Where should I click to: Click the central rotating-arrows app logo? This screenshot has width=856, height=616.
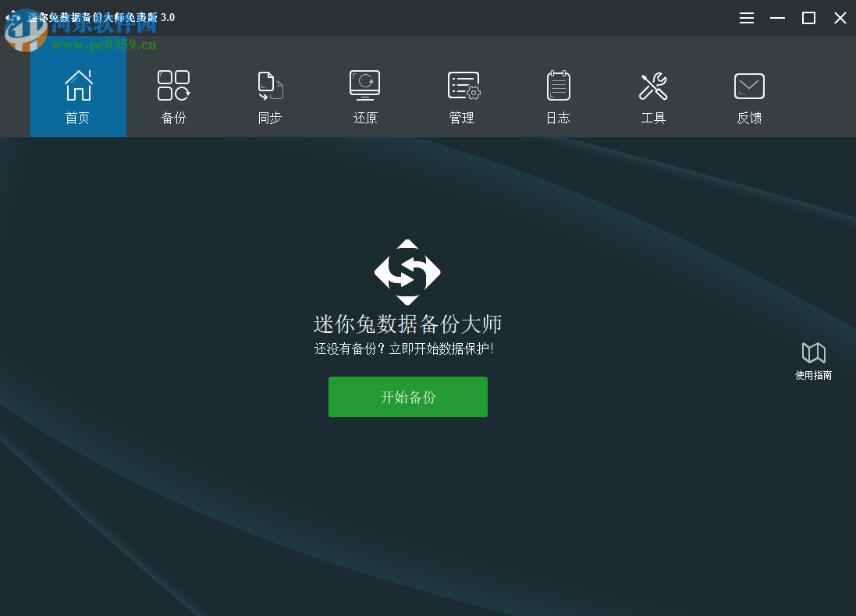407,273
